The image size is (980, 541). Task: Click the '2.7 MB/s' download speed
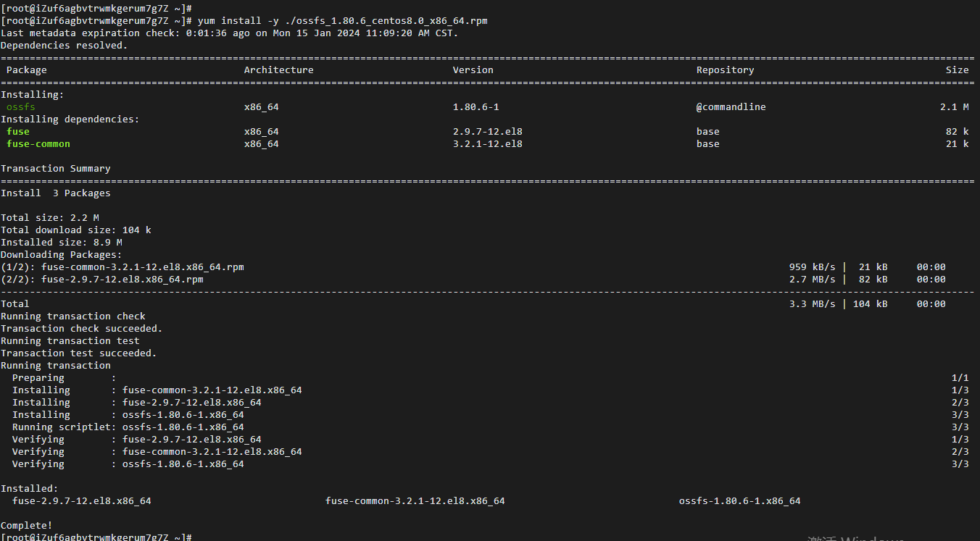click(x=813, y=279)
